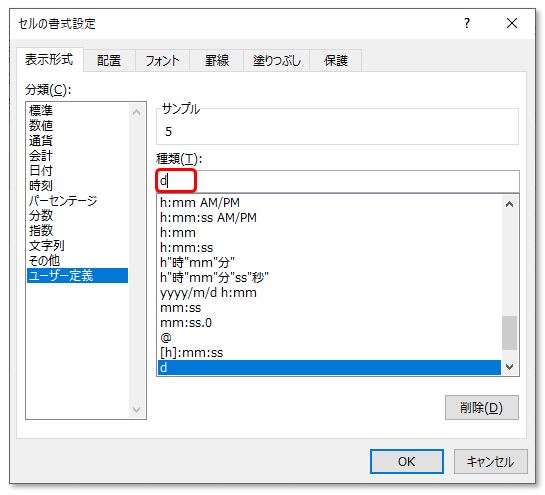Click the help question mark icon
This screenshot has width=545, height=495.
467,23
